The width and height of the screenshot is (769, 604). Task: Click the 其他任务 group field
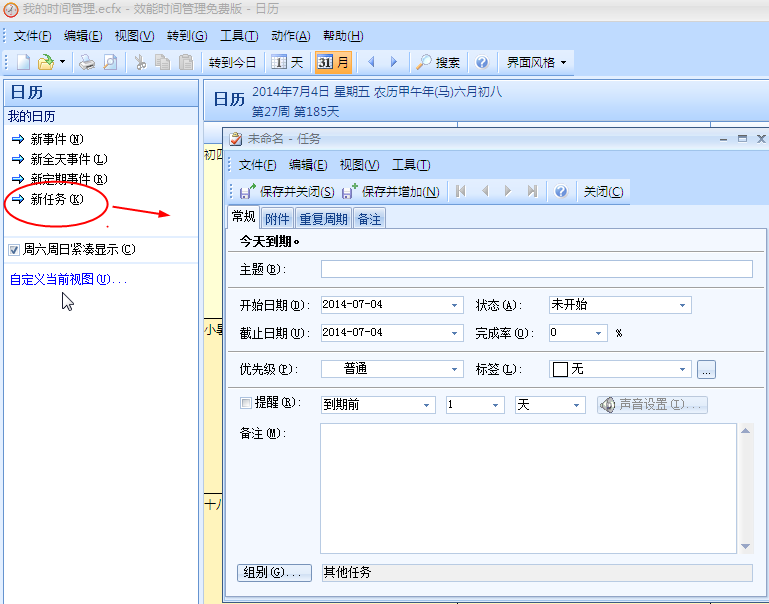[537, 573]
